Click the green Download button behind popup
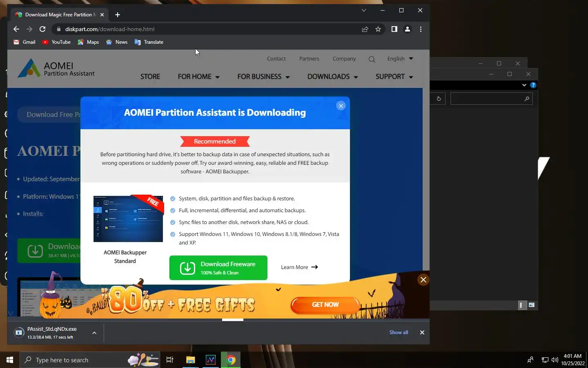 click(x=49, y=251)
